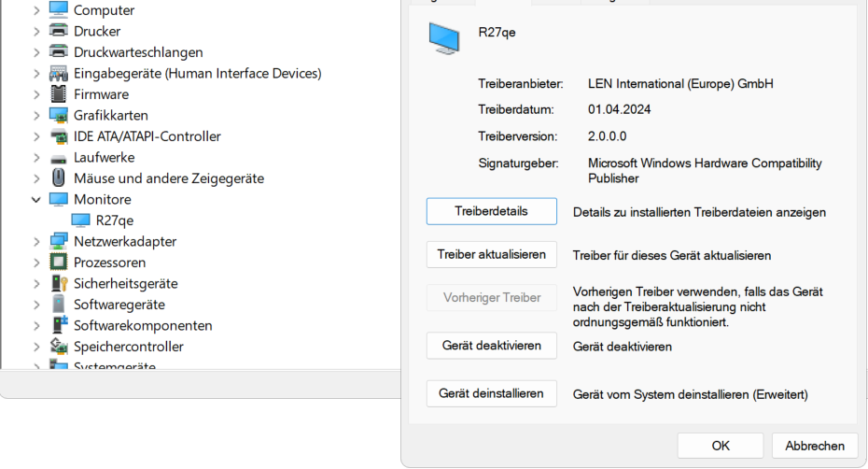Click the Sicherheitsgeräte icon

click(x=58, y=283)
